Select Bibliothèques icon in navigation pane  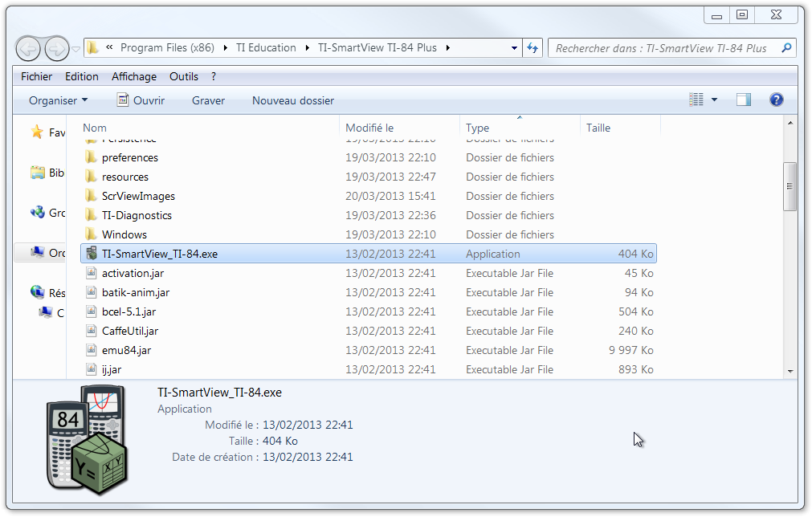[x=37, y=173]
